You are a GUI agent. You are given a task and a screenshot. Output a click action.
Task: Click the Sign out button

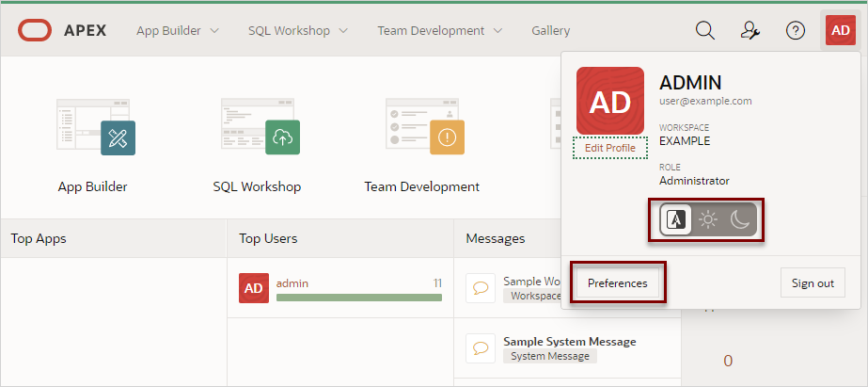click(813, 283)
